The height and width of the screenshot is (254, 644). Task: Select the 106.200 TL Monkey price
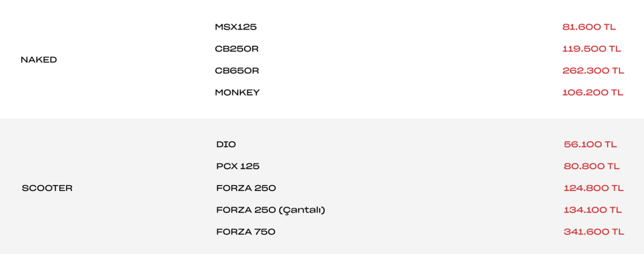[593, 92]
